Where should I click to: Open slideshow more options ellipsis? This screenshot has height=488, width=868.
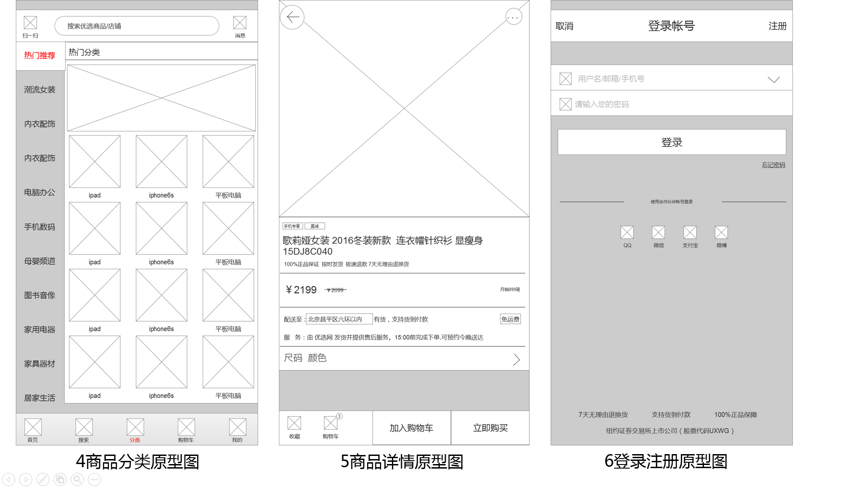tap(94, 479)
